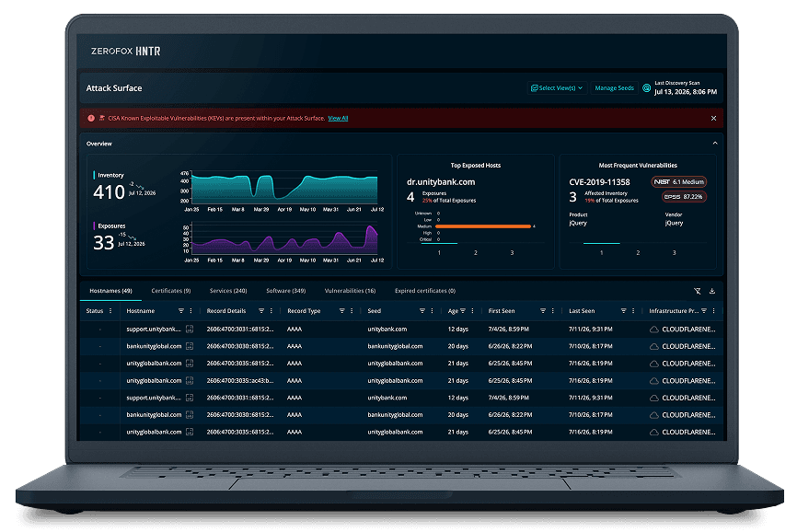Switch to the Certificates (9) tab

[171, 291]
